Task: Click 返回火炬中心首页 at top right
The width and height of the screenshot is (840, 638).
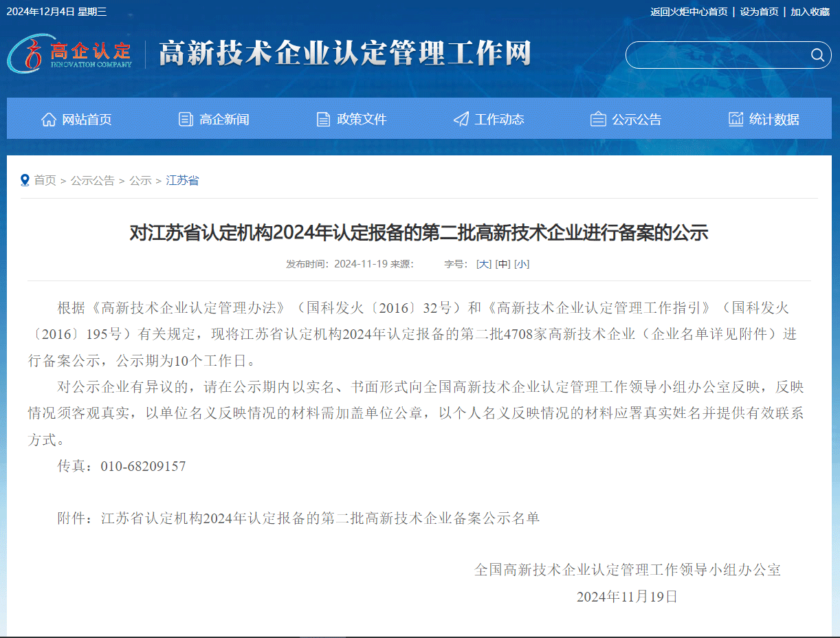Action: point(688,12)
